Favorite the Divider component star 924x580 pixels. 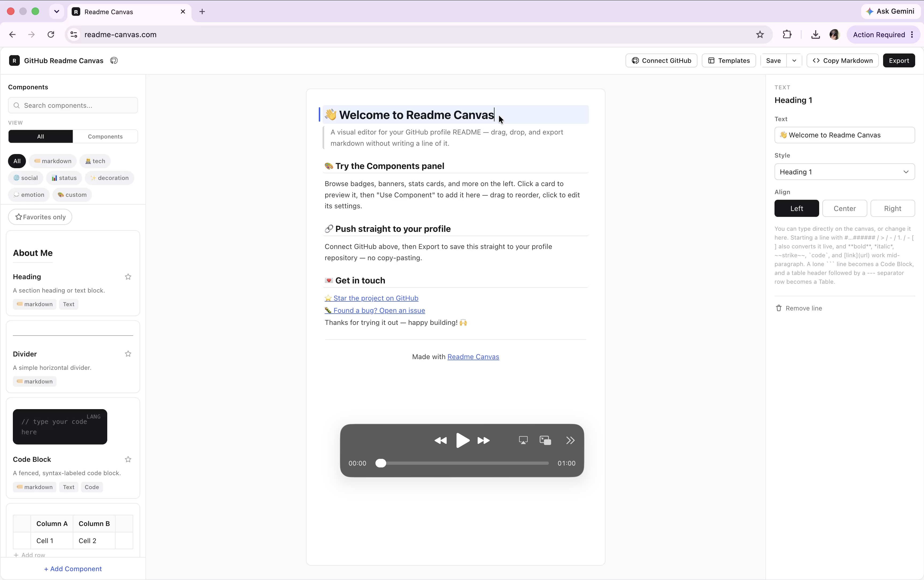(x=128, y=354)
